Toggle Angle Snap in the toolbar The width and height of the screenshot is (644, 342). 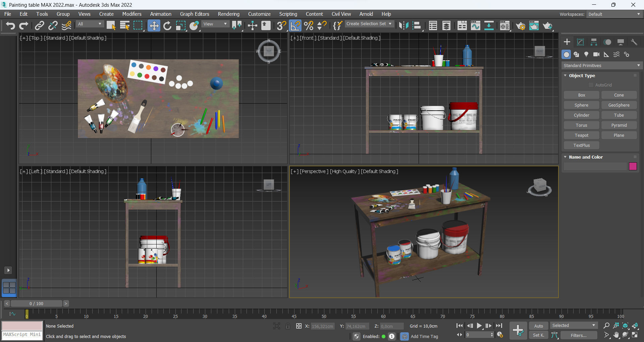[x=296, y=25]
